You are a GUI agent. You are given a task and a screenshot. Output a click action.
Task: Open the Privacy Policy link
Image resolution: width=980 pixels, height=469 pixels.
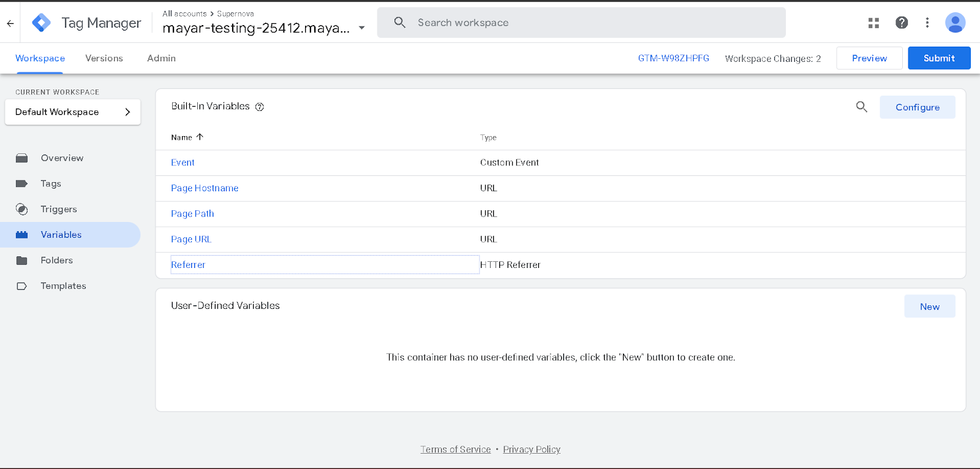(x=532, y=449)
